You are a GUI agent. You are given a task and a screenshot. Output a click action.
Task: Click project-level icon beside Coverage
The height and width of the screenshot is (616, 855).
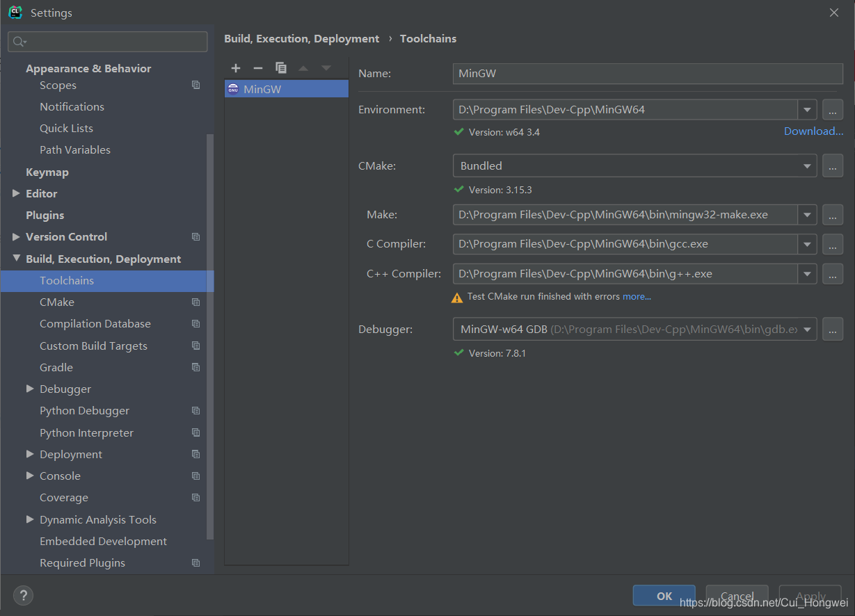[x=195, y=498]
